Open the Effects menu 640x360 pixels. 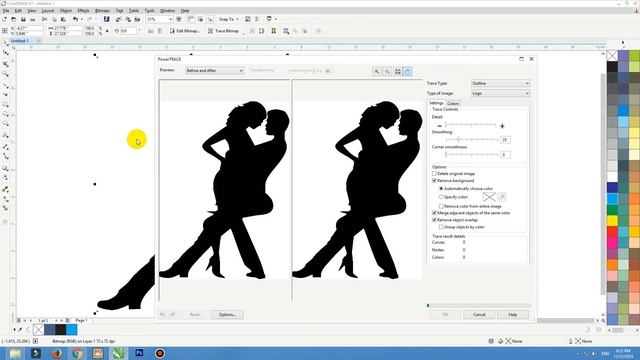pyautogui.click(x=83, y=11)
